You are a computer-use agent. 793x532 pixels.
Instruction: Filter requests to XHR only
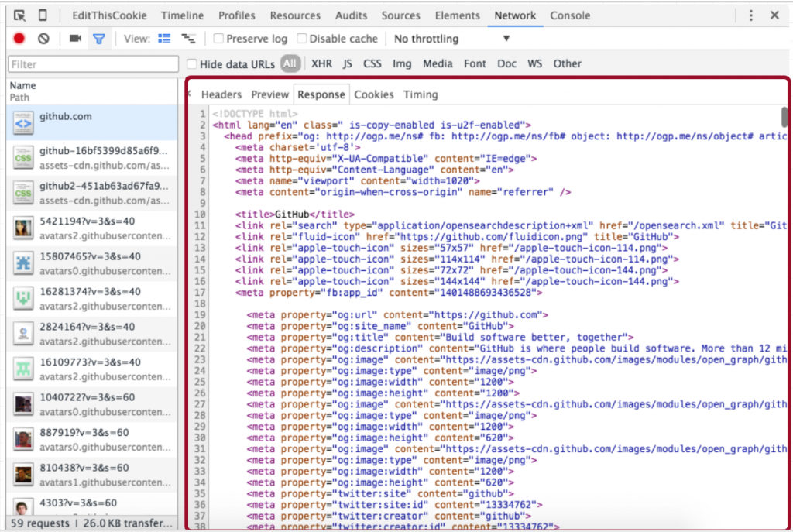click(321, 63)
